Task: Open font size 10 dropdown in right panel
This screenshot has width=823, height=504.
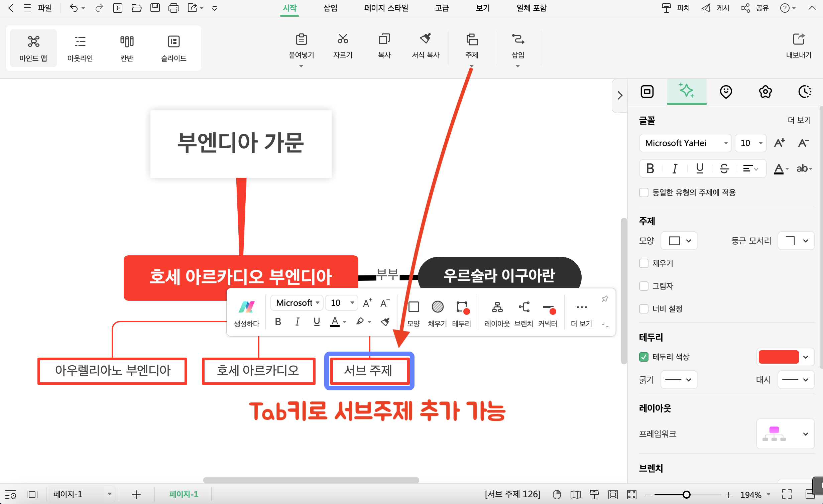Action: 751,143
